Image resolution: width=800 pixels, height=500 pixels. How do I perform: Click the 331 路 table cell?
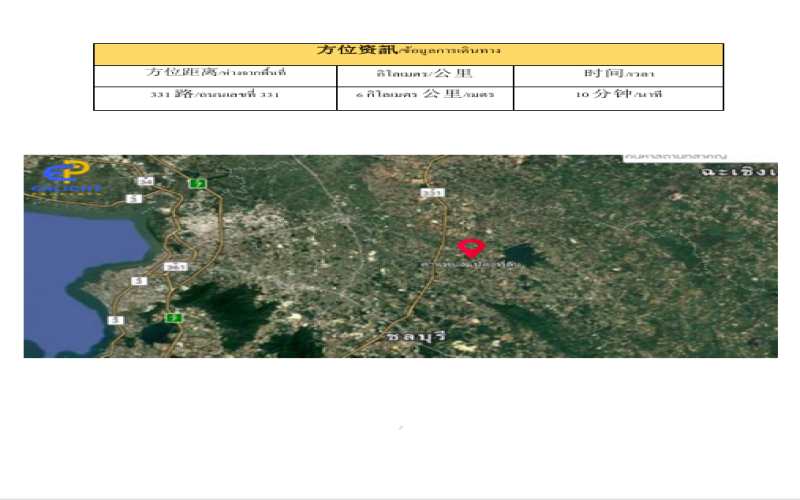coord(215,97)
